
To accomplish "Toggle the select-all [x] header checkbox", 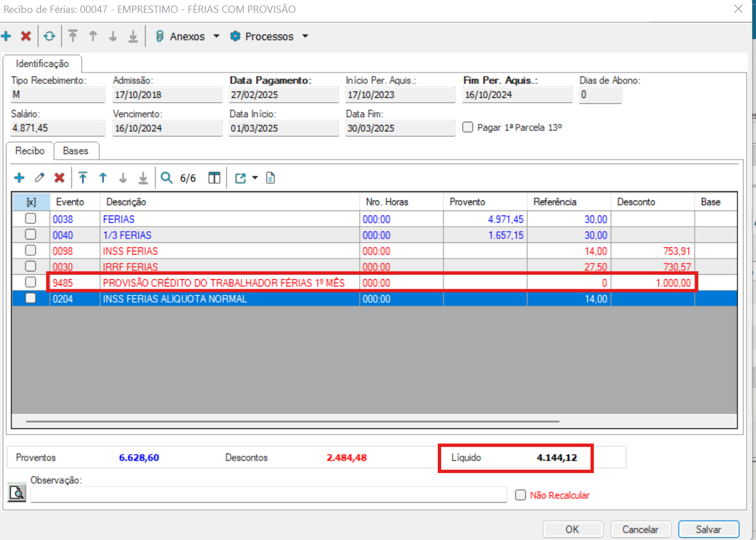I will [31, 202].
